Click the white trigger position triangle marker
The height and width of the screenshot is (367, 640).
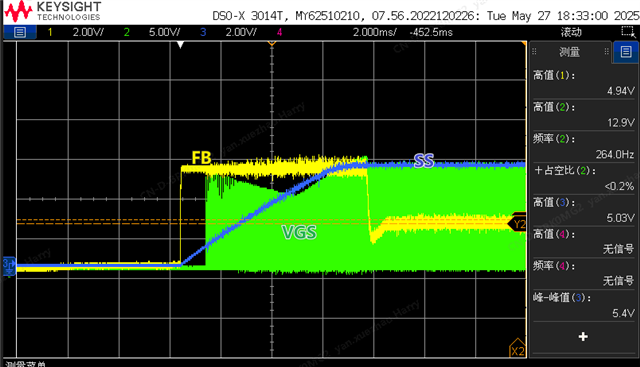[x=180, y=44]
